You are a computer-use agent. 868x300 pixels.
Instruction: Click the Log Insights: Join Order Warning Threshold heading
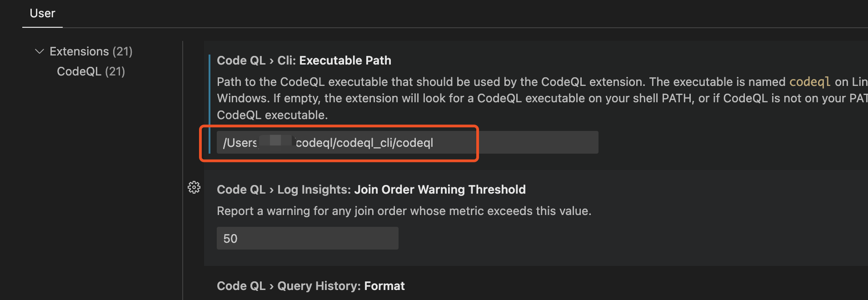pos(371,189)
